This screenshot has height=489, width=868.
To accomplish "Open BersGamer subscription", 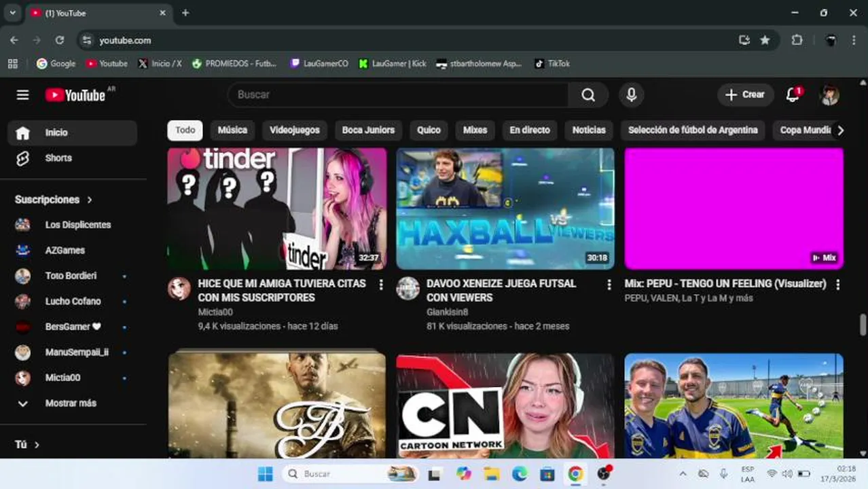I will (72, 327).
